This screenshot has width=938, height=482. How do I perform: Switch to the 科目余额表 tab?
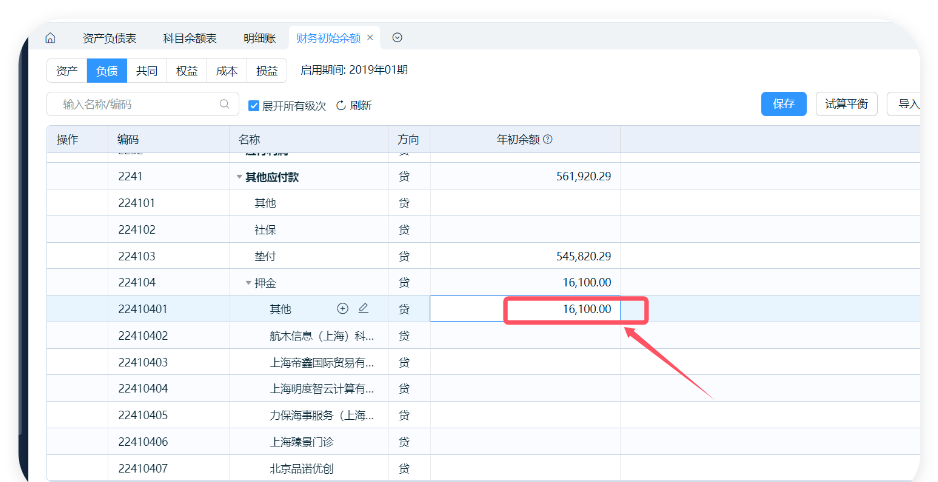pos(189,38)
